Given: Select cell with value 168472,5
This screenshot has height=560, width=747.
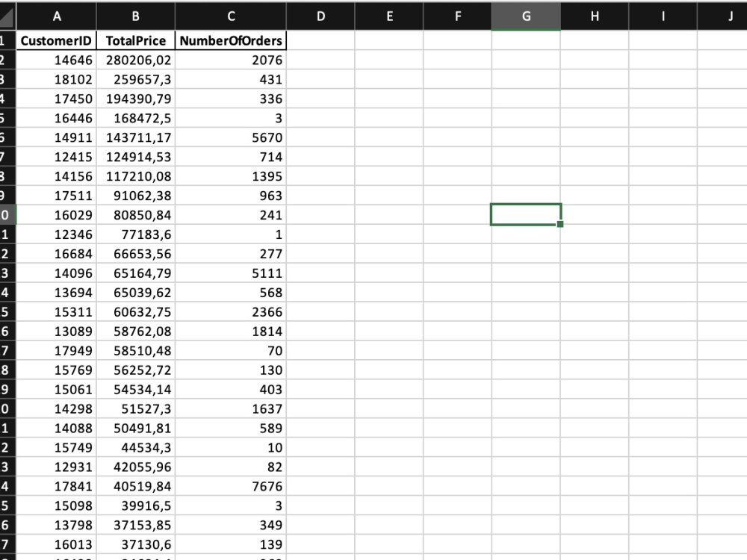Looking at the screenshot, I should (136, 118).
